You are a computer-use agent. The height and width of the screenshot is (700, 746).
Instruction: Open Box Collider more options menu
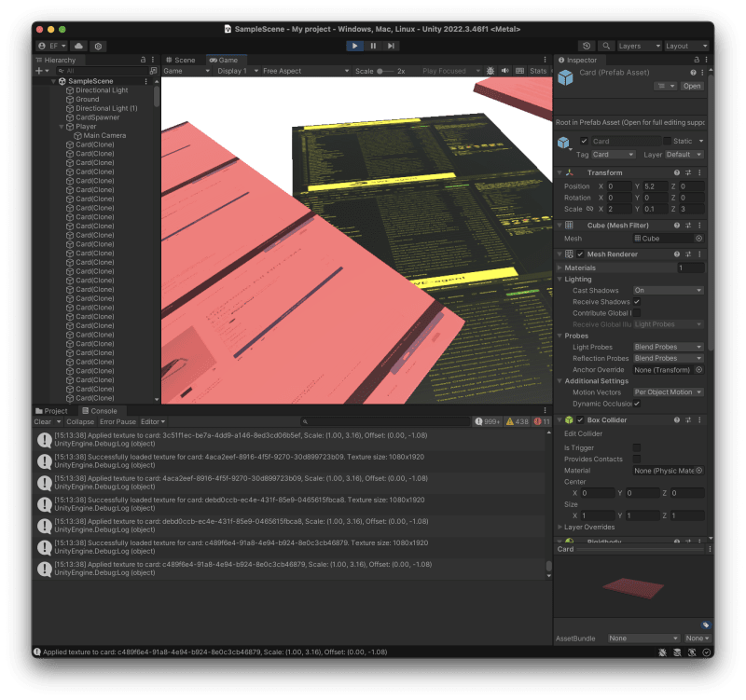click(699, 419)
